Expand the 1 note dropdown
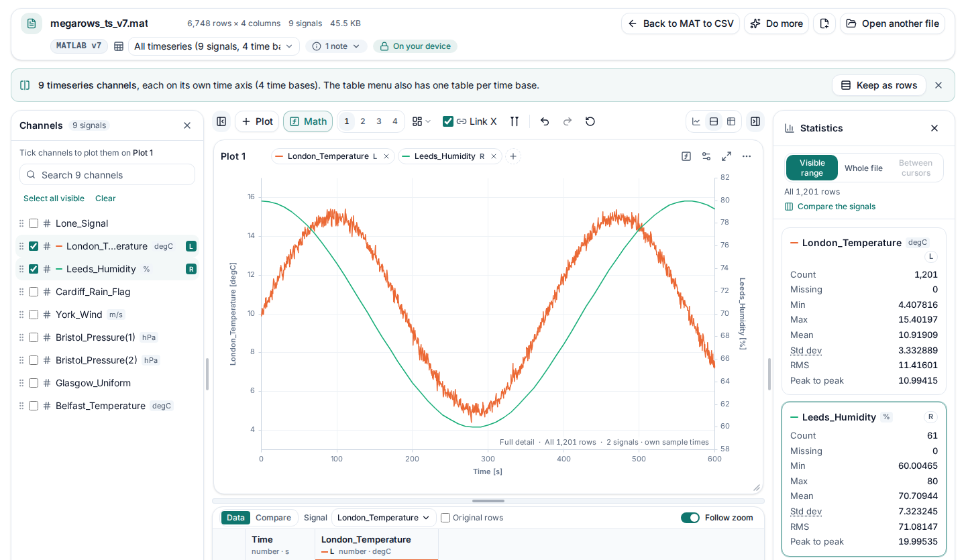Image resolution: width=966 pixels, height=560 pixels. [337, 46]
